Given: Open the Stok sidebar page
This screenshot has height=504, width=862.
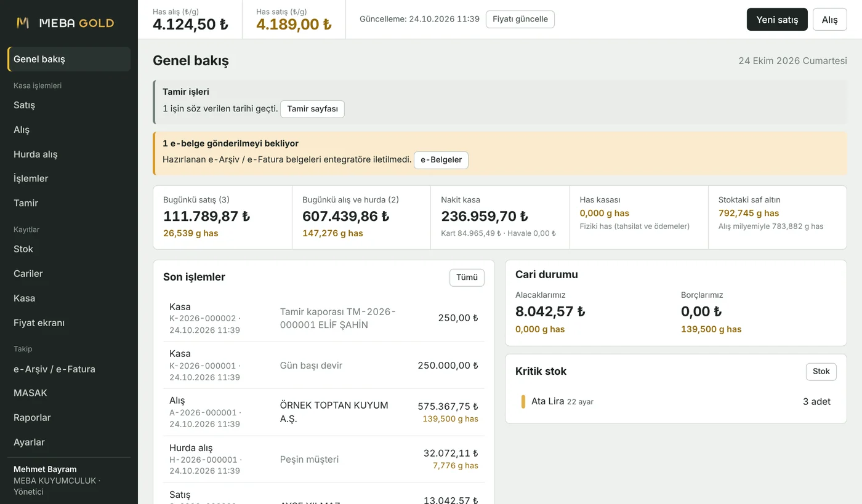Looking at the screenshot, I should 69,249.
